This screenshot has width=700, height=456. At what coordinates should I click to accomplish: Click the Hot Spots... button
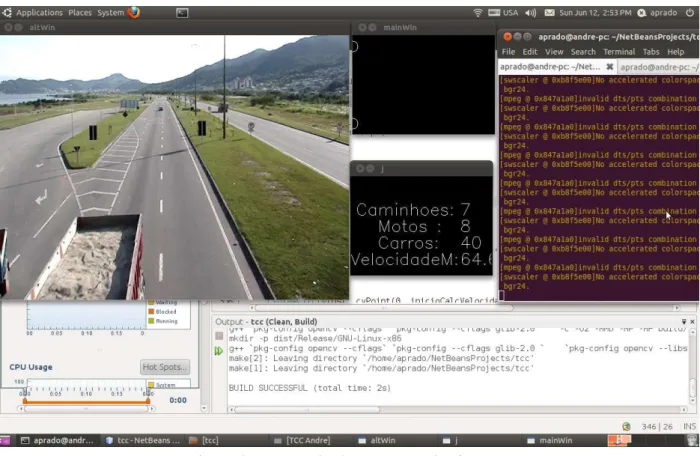(165, 367)
